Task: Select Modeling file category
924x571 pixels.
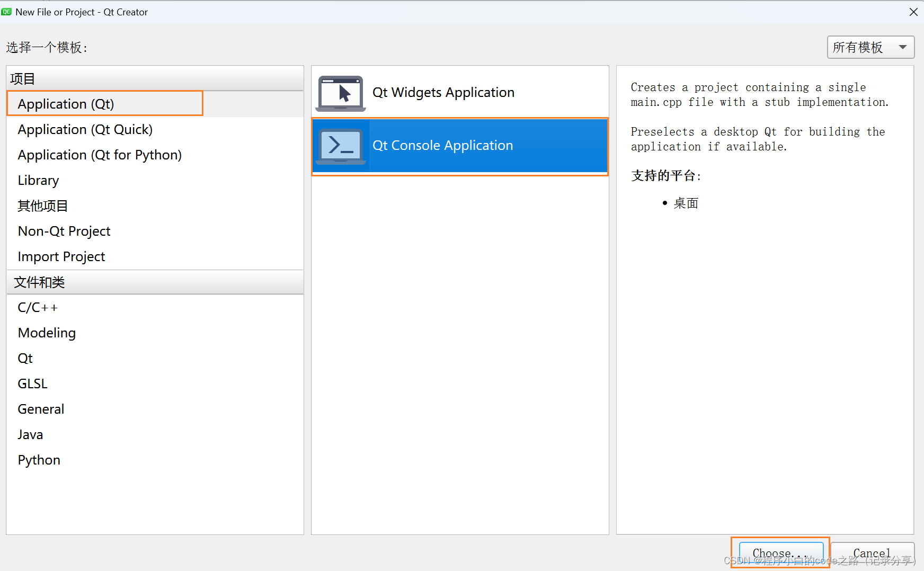Action: point(155,333)
